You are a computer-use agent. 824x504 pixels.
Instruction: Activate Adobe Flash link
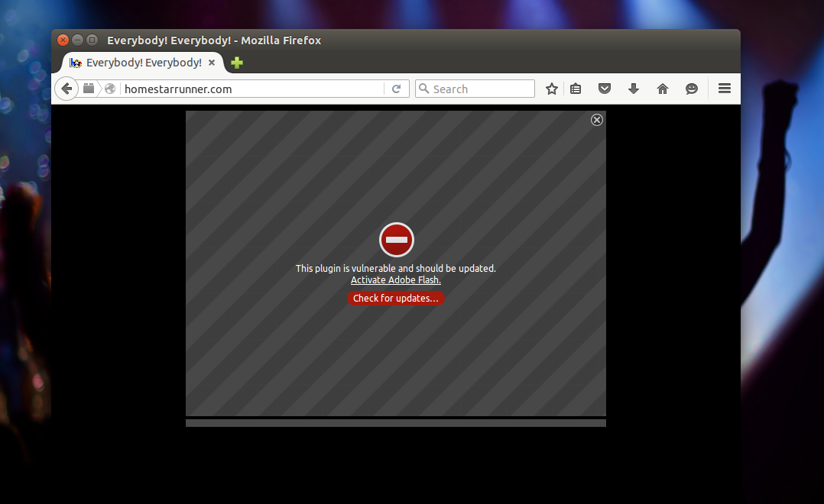(x=396, y=279)
